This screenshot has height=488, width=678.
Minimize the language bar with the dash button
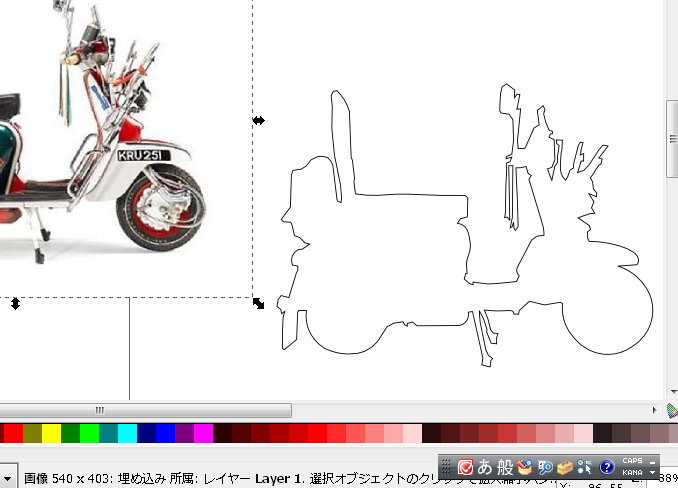point(652,462)
